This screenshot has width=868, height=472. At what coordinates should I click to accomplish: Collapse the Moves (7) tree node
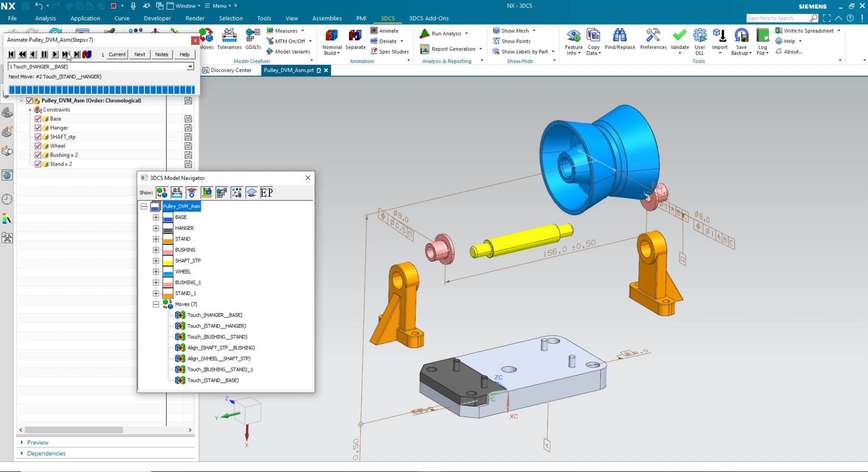point(156,304)
